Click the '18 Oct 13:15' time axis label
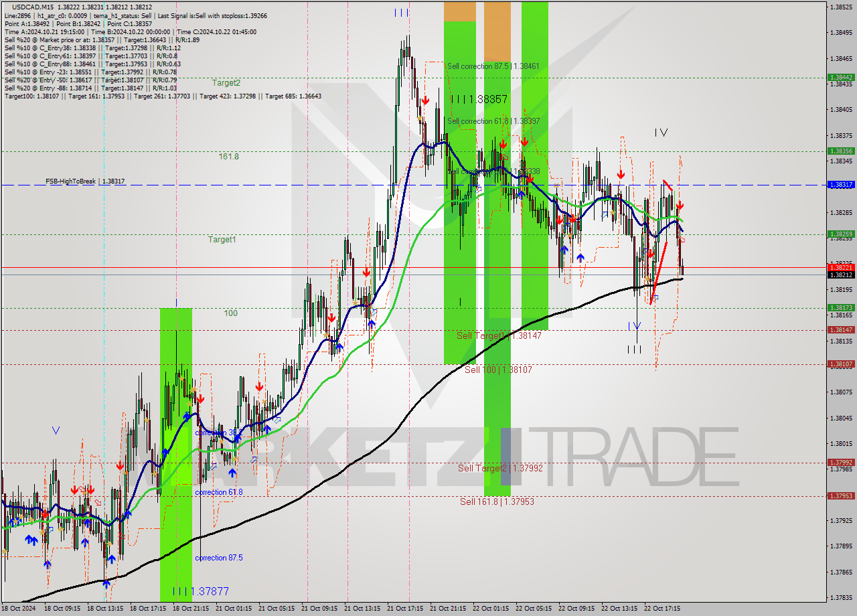Screen dimensions: 857x616 [x=105, y=609]
